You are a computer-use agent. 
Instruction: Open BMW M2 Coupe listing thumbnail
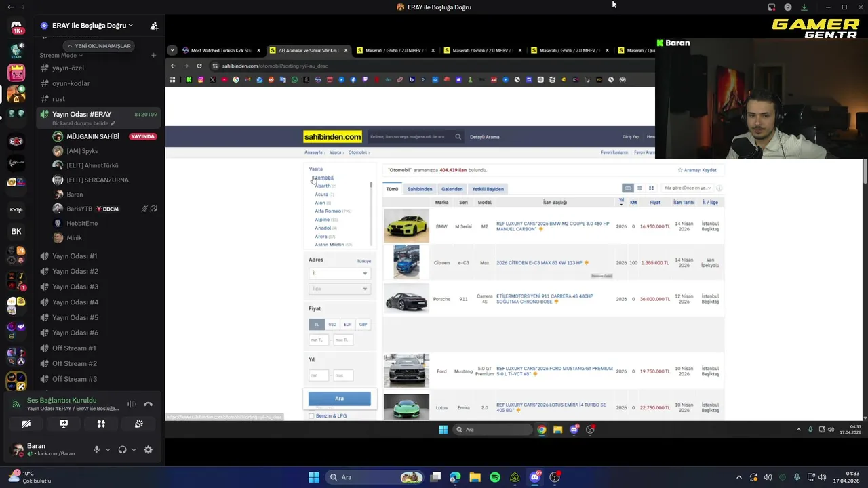tap(406, 226)
